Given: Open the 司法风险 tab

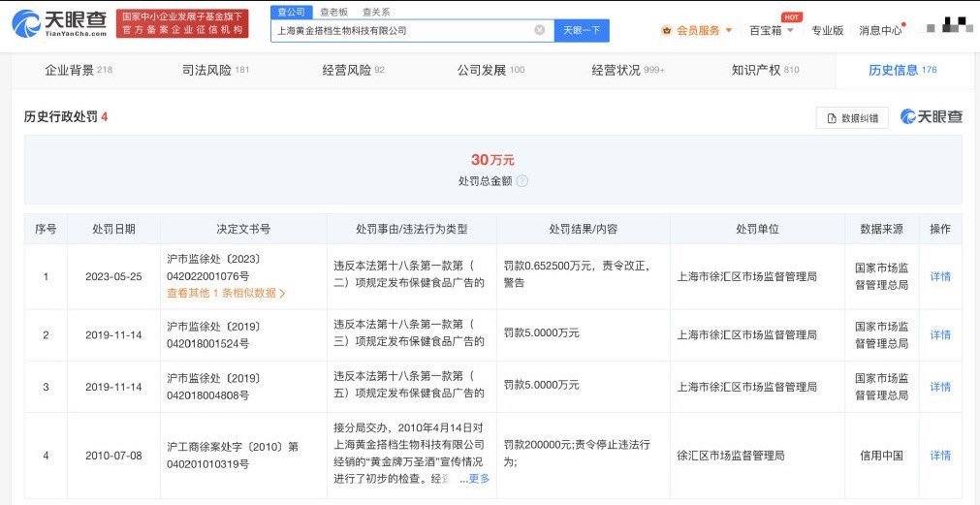Looking at the screenshot, I should (215, 71).
